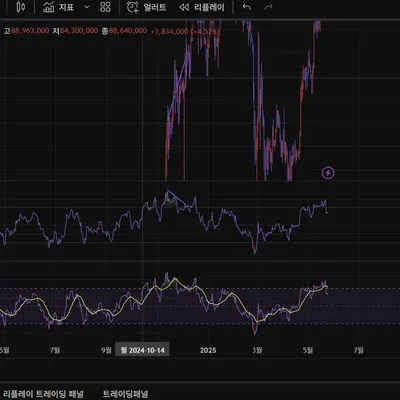The height and width of the screenshot is (400, 400).
Task: Click the 2025 label on time axis
Action: (208, 350)
